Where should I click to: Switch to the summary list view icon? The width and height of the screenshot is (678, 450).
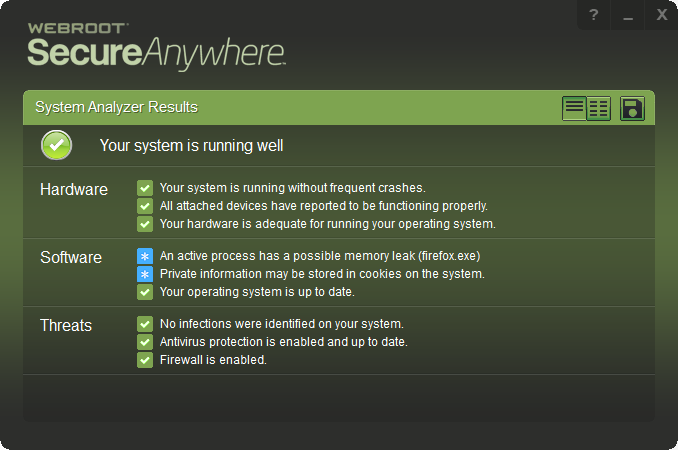tap(574, 108)
